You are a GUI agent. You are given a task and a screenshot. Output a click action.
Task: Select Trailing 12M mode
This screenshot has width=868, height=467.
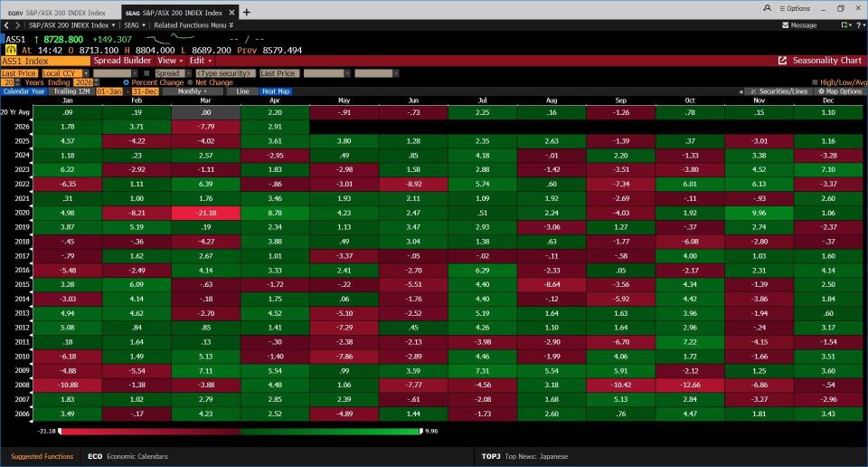[x=71, y=91]
